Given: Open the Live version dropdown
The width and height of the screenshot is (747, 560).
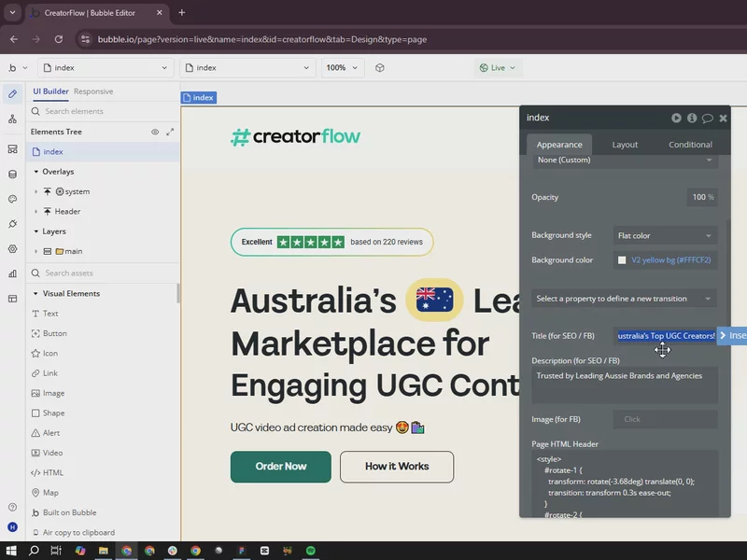Looking at the screenshot, I should click(498, 67).
